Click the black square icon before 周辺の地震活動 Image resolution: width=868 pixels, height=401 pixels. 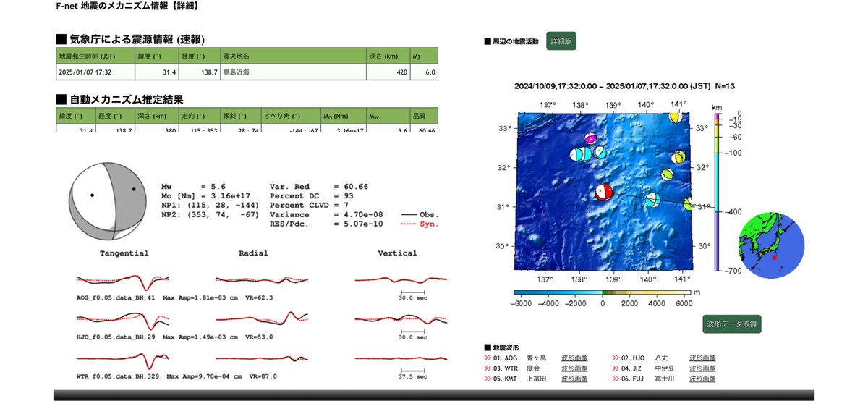click(488, 42)
